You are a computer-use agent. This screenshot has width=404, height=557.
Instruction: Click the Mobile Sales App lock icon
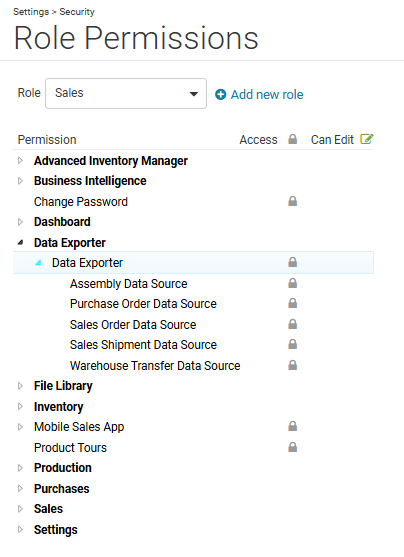click(292, 426)
